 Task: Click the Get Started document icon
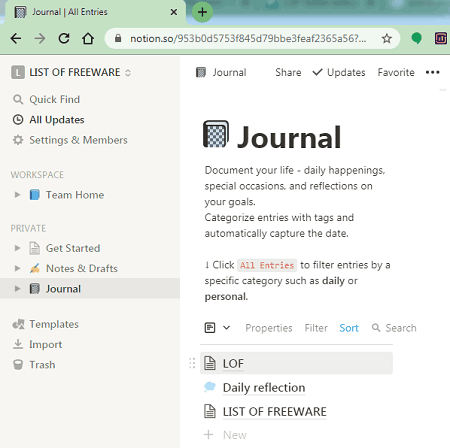point(35,248)
